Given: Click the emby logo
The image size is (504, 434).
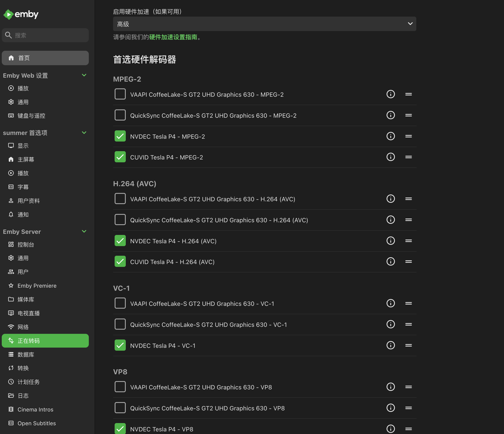Looking at the screenshot, I should coord(21,14).
